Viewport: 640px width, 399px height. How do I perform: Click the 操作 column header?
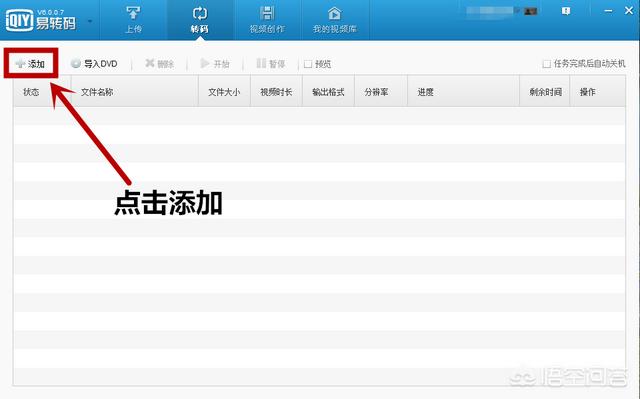pos(598,92)
